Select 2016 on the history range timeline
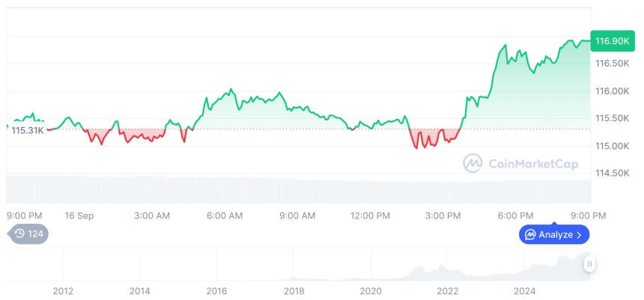Viewport: 644px width, 300px height. [x=216, y=290]
